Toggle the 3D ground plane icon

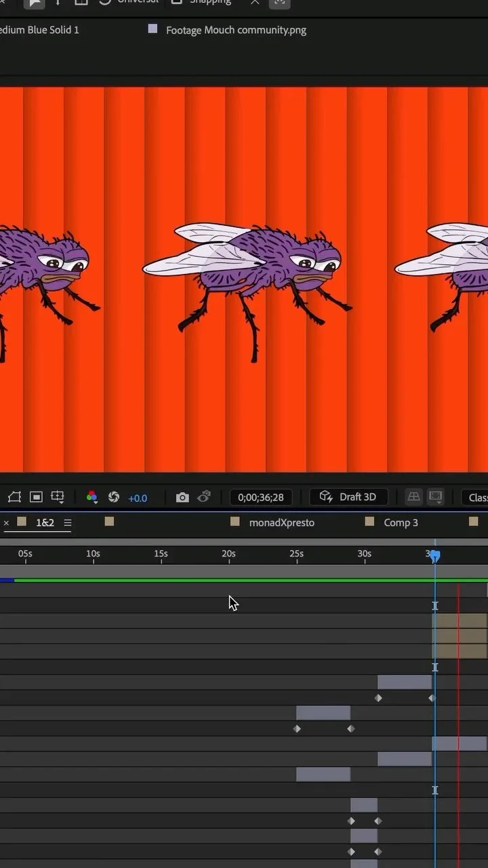coord(413,497)
